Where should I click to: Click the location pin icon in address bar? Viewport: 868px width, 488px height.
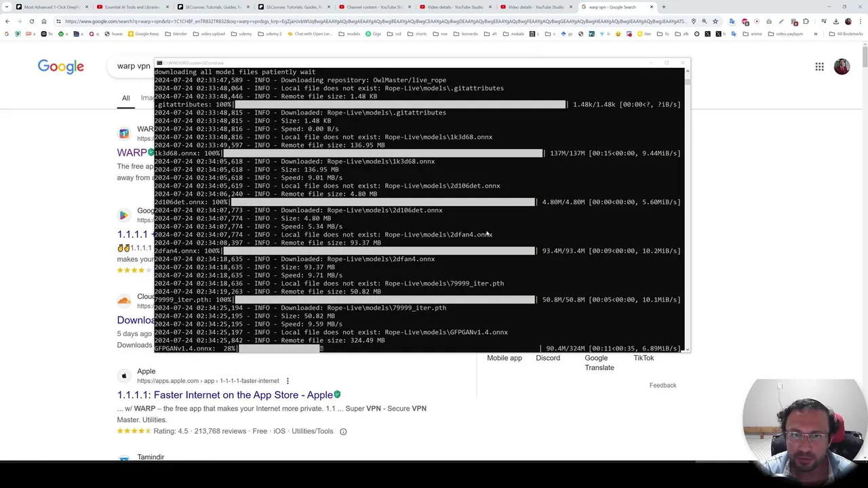(x=693, y=21)
